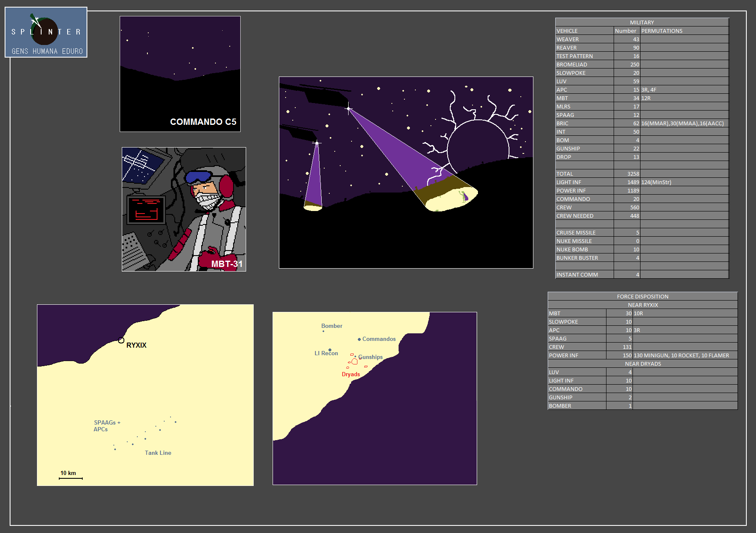Click the RYXIX circle marker on map
The image size is (756, 533).
[x=121, y=340]
